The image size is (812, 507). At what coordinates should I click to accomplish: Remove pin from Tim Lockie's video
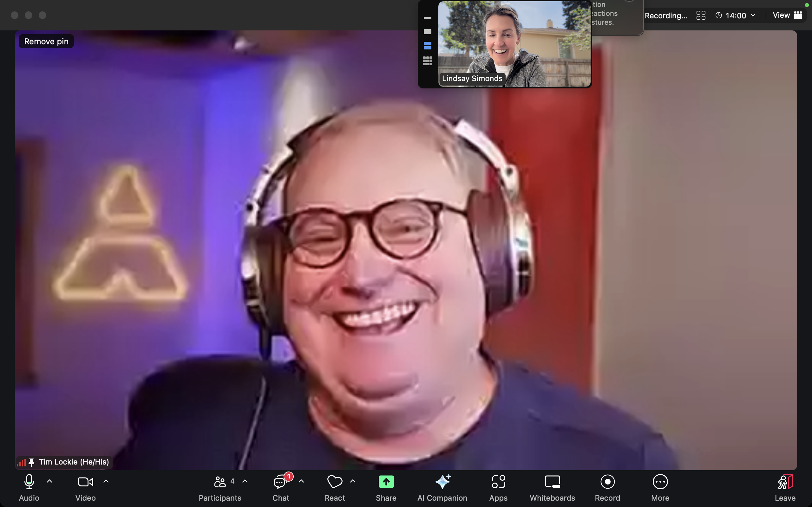46,41
